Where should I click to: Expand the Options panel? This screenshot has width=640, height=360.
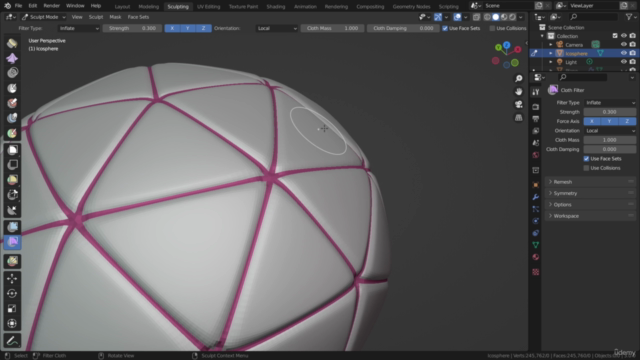pyautogui.click(x=590, y=204)
